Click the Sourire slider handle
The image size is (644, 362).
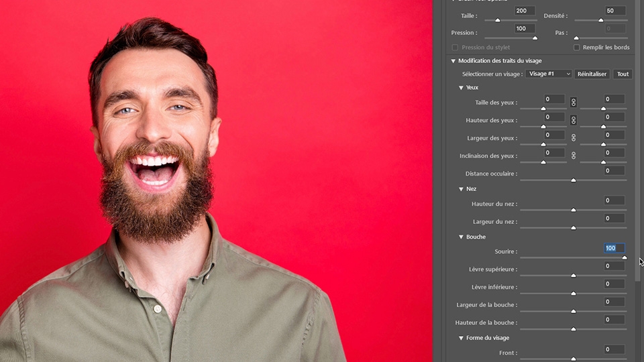coord(625,257)
